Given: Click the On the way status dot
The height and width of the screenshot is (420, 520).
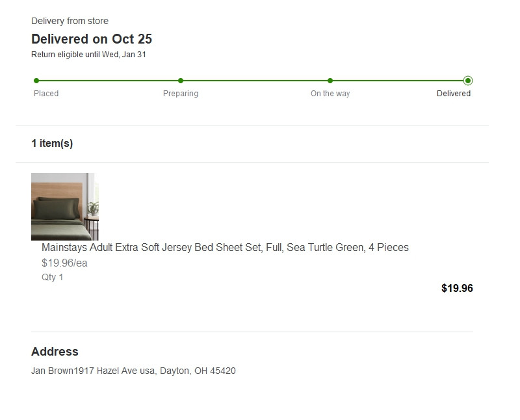Looking at the screenshot, I should [330, 81].
